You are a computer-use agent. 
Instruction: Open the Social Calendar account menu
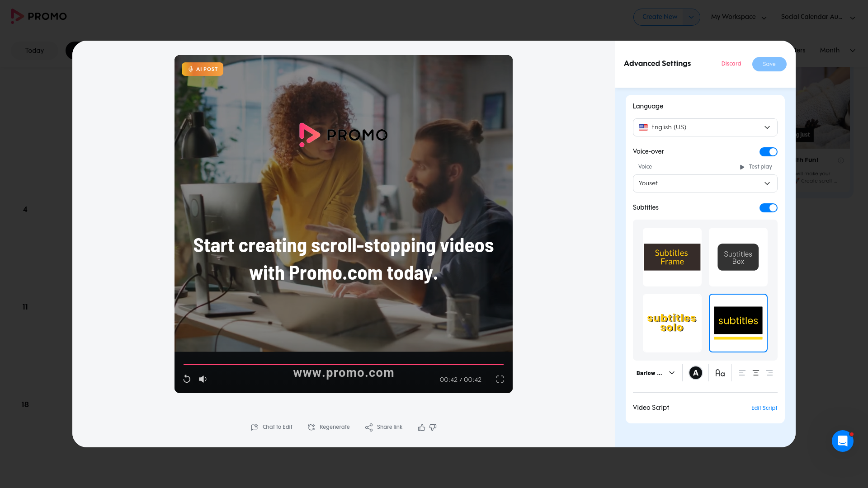tap(818, 17)
